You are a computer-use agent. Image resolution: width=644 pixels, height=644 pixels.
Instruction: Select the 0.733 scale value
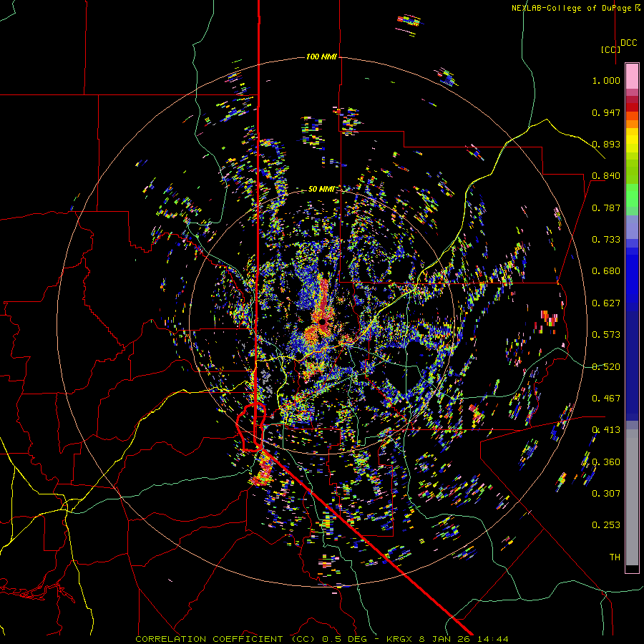[x=606, y=240]
